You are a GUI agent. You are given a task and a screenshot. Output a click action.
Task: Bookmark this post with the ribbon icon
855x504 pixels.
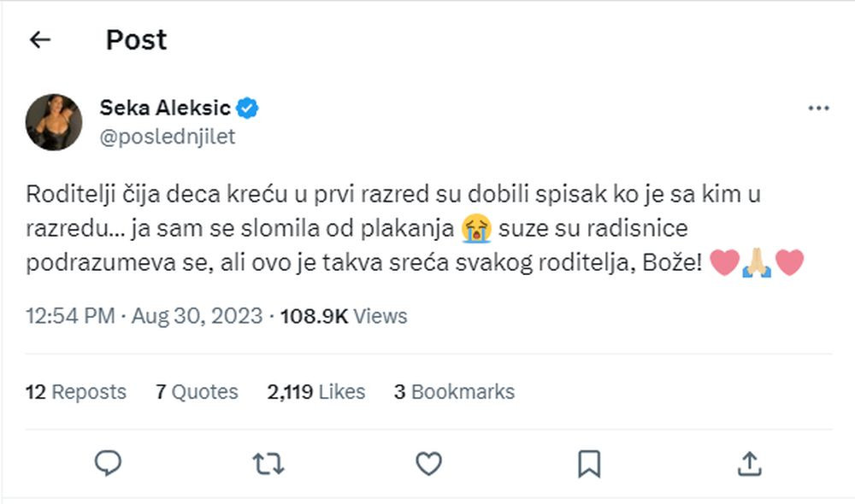pos(588,464)
